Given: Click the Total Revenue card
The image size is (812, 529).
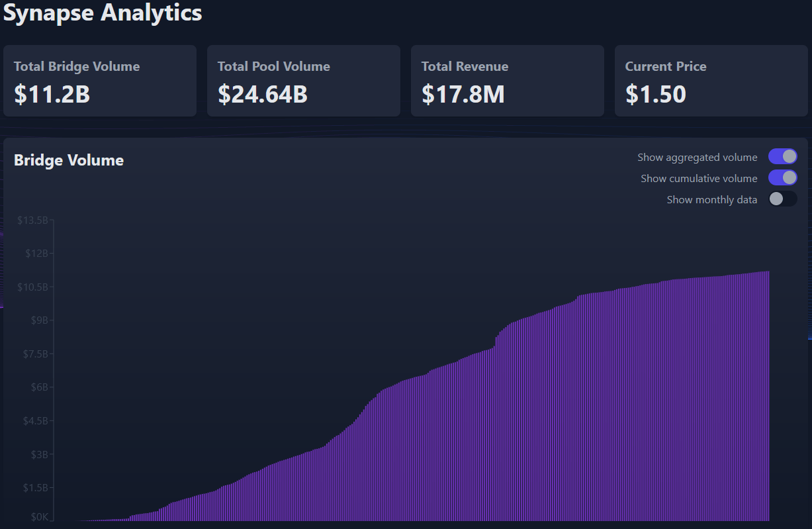Looking at the screenshot, I should (x=508, y=81).
